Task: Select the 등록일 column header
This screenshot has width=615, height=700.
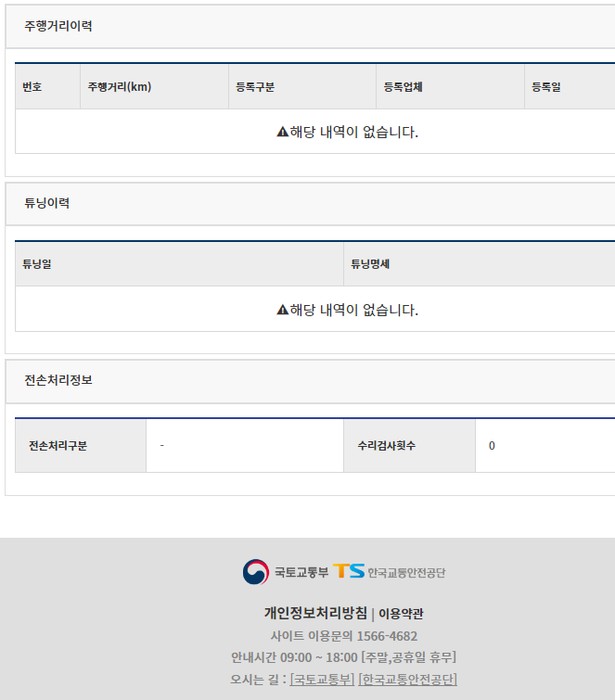Action: (570, 86)
